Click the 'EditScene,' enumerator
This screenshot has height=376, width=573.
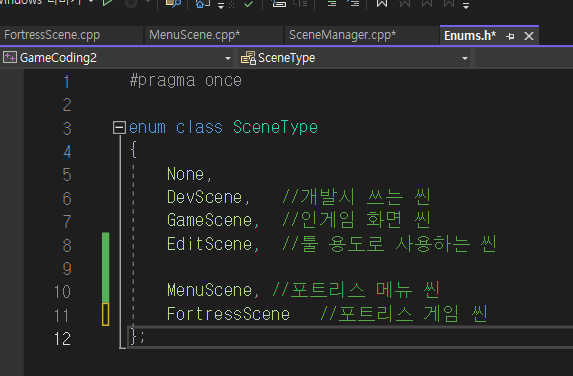pyautogui.click(x=213, y=244)
